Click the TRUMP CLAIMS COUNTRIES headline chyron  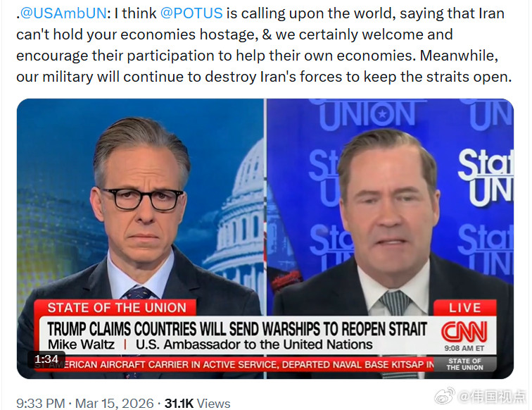[237, 329]
